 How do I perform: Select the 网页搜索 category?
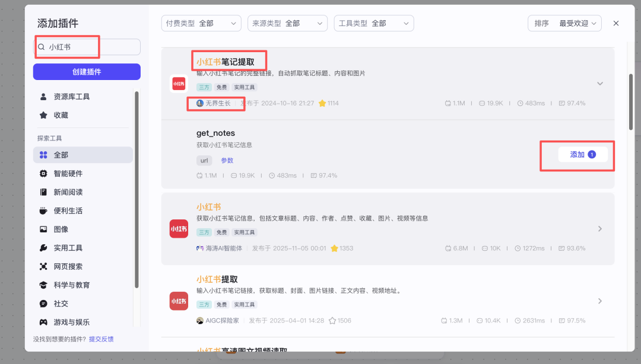tap(83, 266)
